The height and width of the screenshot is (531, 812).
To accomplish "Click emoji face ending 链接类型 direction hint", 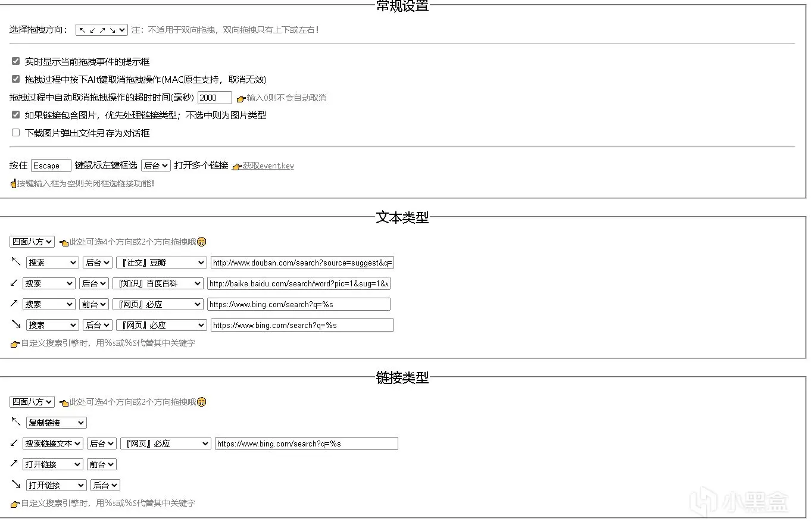I will pos(202,402).
